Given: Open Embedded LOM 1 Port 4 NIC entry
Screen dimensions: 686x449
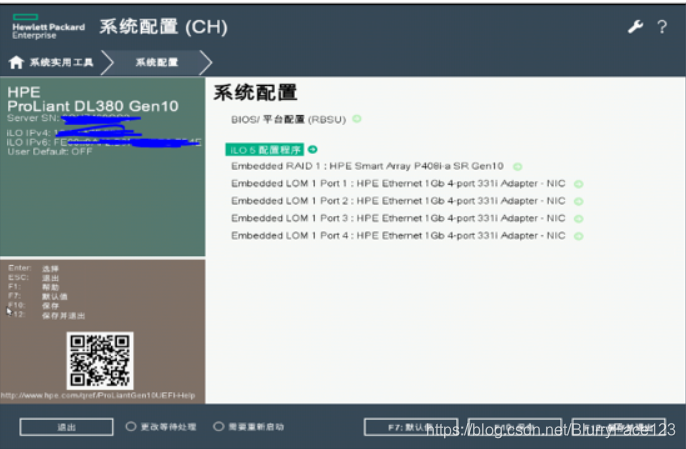Looking at the screenshot, I should coord(398,235).
